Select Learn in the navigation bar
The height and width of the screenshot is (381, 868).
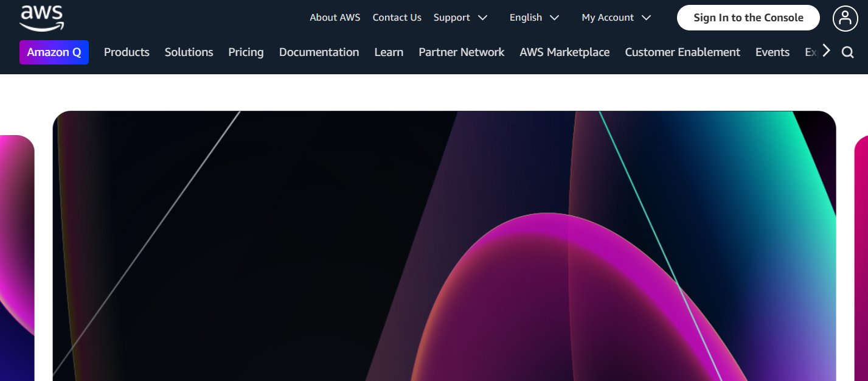click(x=389, y=52)
